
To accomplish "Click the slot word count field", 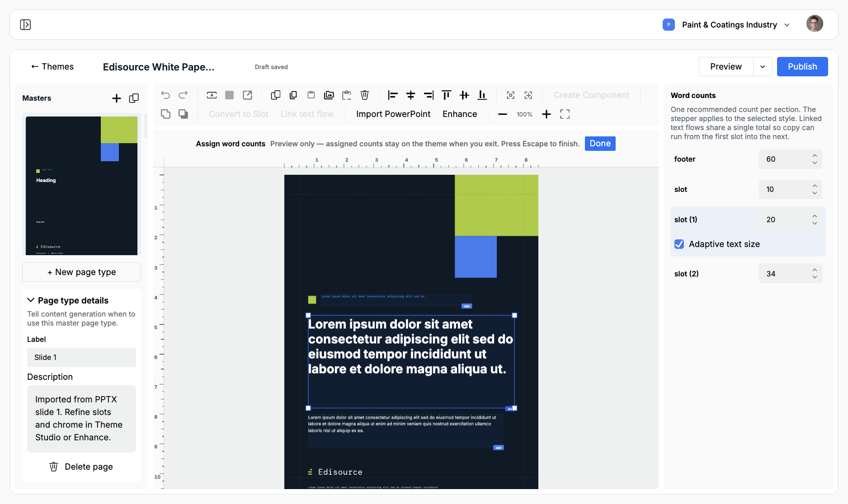I will coord(790,189).
